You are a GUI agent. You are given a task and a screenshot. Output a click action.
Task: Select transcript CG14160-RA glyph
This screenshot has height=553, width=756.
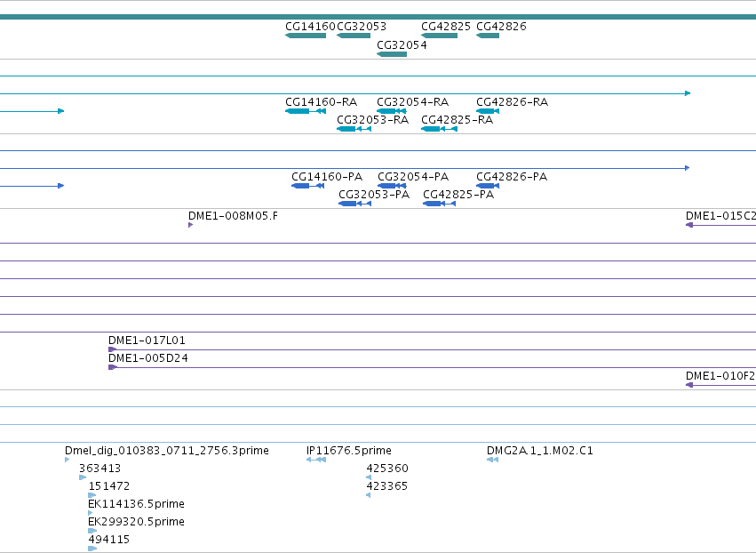306,111
